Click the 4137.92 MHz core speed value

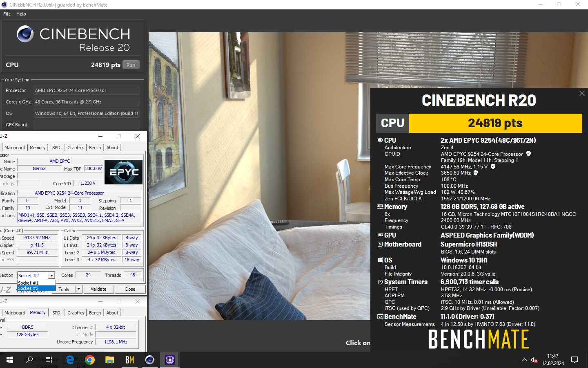[x=37, y=238]
